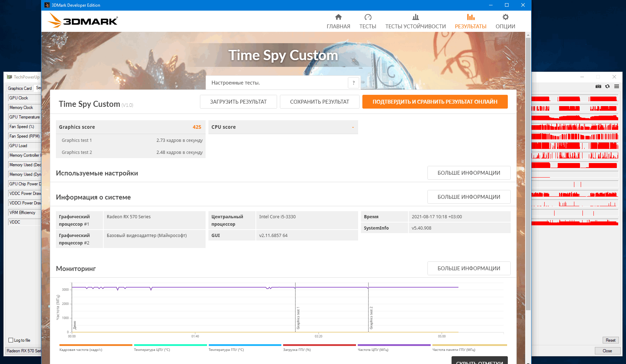
Task: Click the orange chart icon above РЕЗУЛЬТАТЫ
Action: (471, 17)
